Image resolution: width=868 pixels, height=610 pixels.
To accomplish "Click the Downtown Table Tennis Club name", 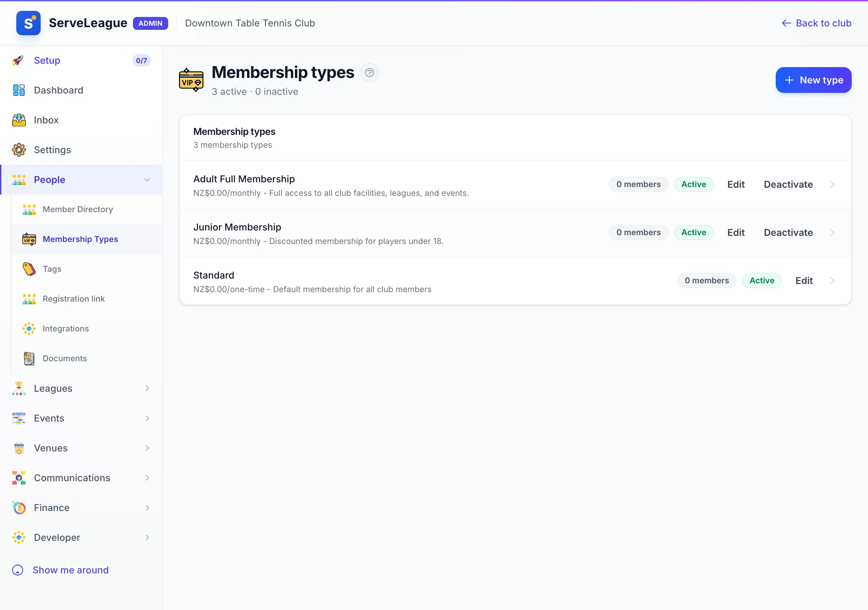I will point(250,23).
